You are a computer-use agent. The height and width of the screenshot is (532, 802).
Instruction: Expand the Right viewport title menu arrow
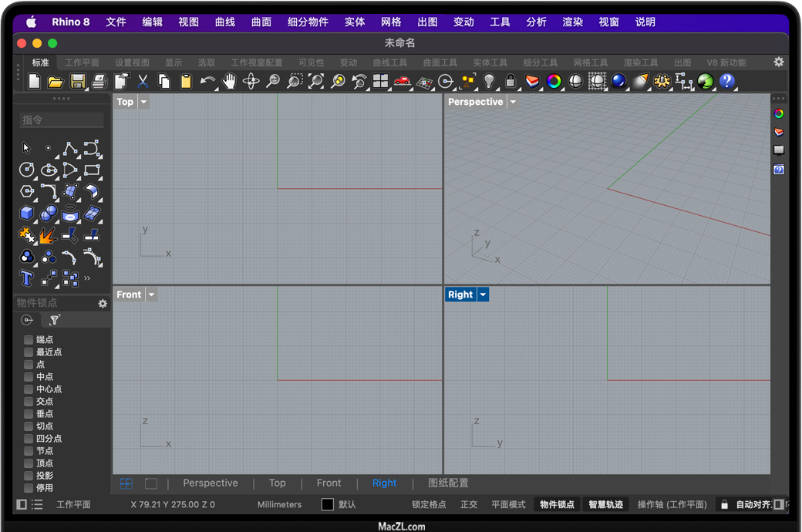point(483,295)
